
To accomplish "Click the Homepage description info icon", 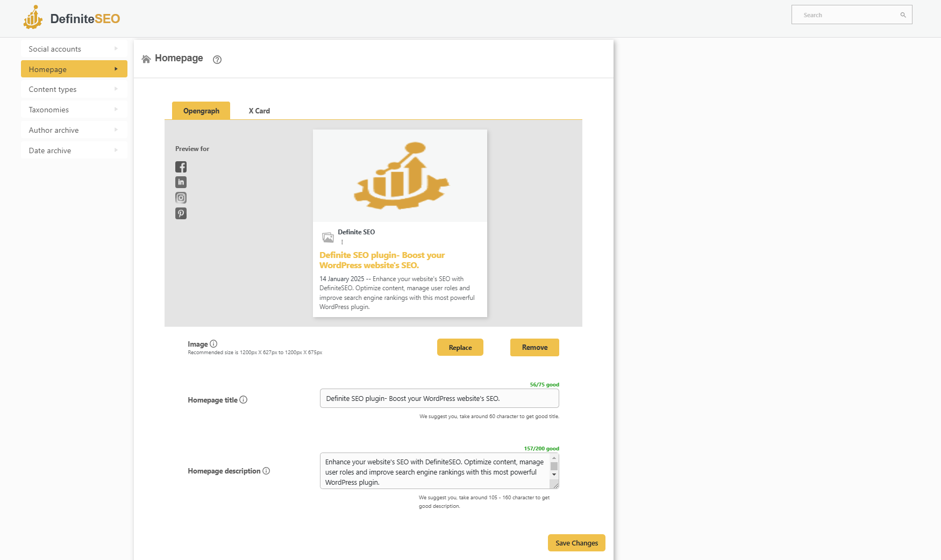I will click(266, 471).
